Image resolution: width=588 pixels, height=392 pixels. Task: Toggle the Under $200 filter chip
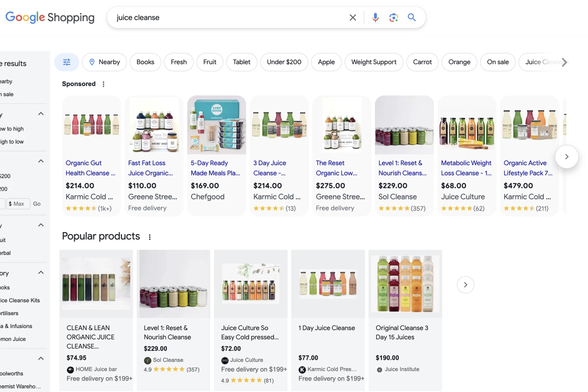point(284,62)
